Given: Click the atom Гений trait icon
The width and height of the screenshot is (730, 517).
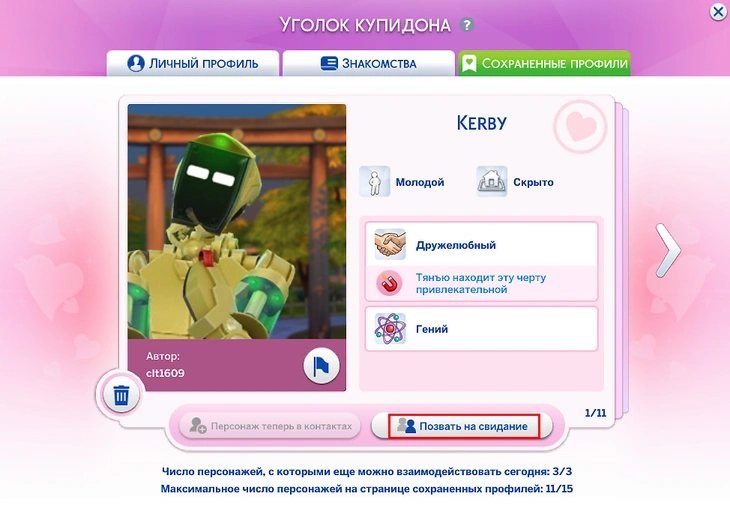Looking at the screenshot, I should tap(390, 328).
